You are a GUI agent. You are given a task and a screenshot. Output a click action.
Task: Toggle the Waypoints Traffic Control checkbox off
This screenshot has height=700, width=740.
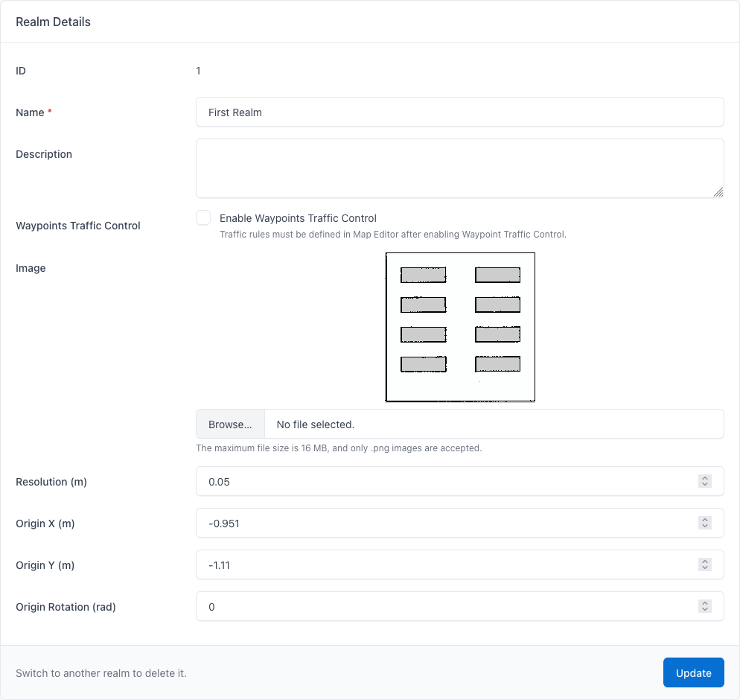(x=203, y=217)
